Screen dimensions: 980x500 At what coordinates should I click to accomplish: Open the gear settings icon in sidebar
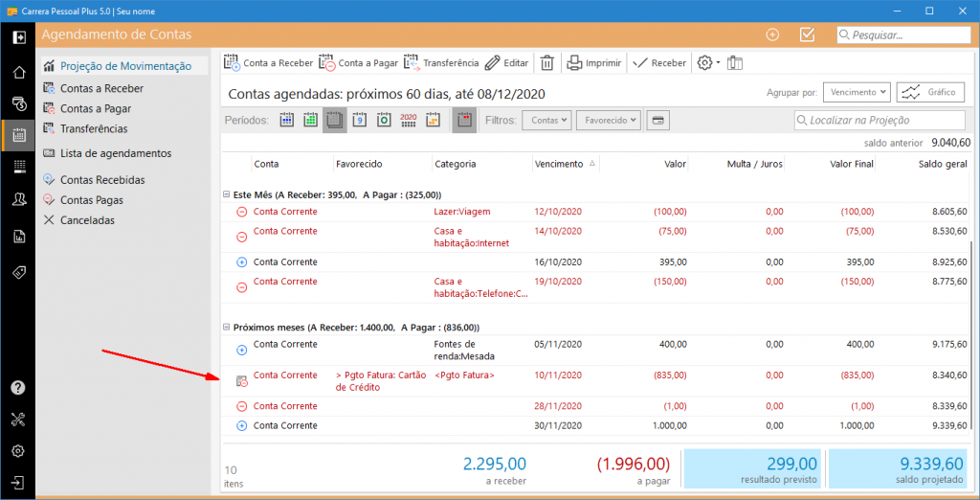[x=18, y=450]
